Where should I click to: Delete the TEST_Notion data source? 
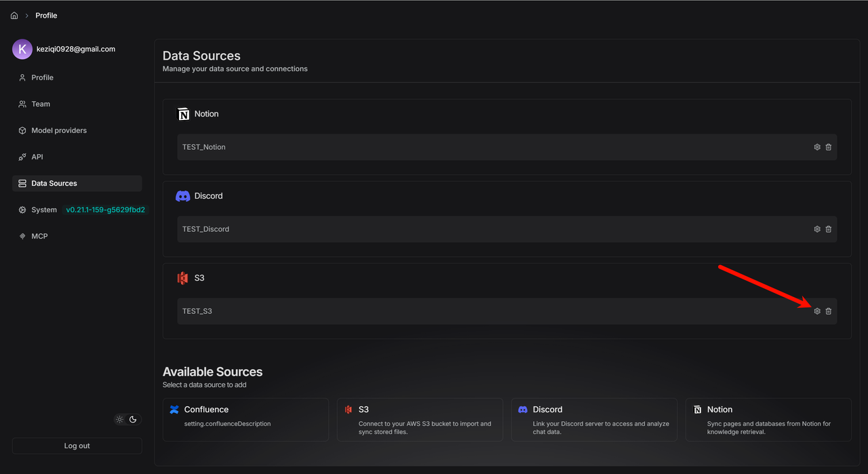click(829, 147)
